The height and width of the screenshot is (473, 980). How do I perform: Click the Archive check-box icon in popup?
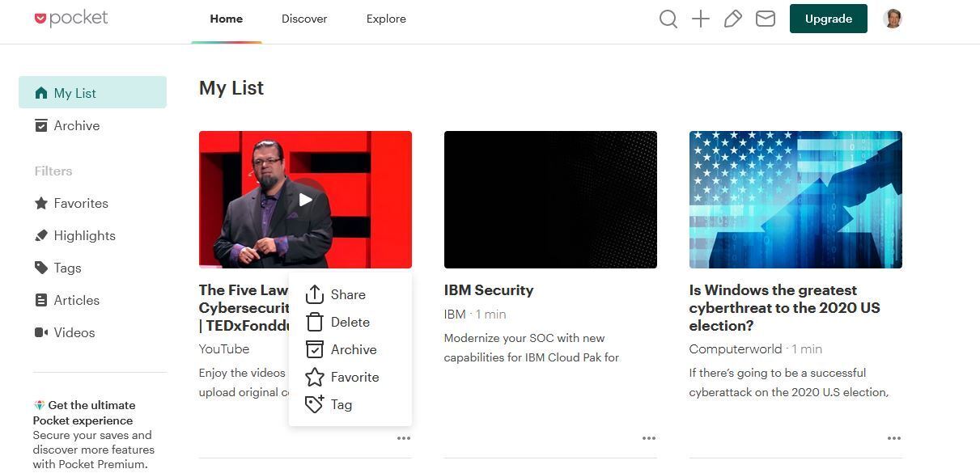[315, 349]
